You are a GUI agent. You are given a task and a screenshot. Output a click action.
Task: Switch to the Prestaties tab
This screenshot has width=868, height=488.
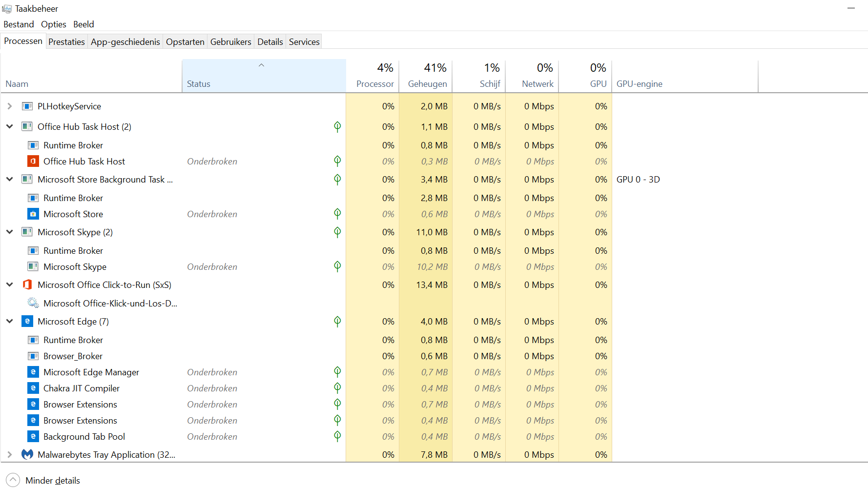coord(66,42)
